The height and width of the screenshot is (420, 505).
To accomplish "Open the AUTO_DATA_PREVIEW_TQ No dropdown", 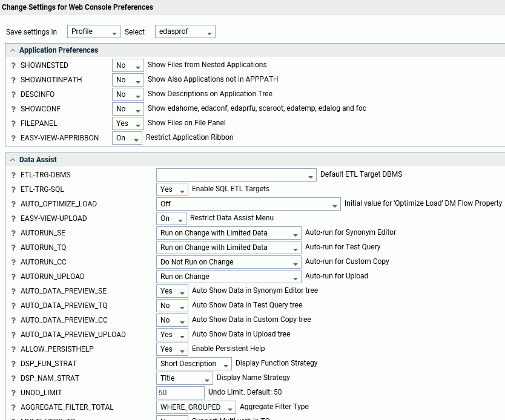I will (x=172, y=306).
